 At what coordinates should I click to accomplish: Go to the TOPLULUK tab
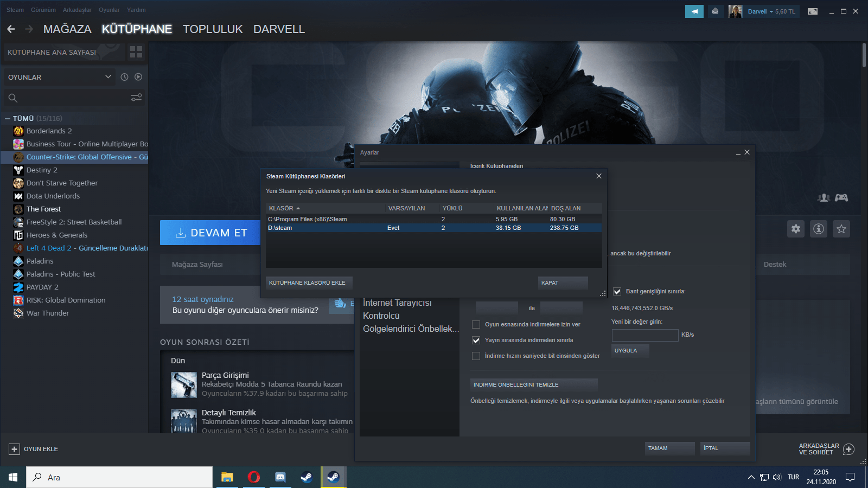pos(213,29)
